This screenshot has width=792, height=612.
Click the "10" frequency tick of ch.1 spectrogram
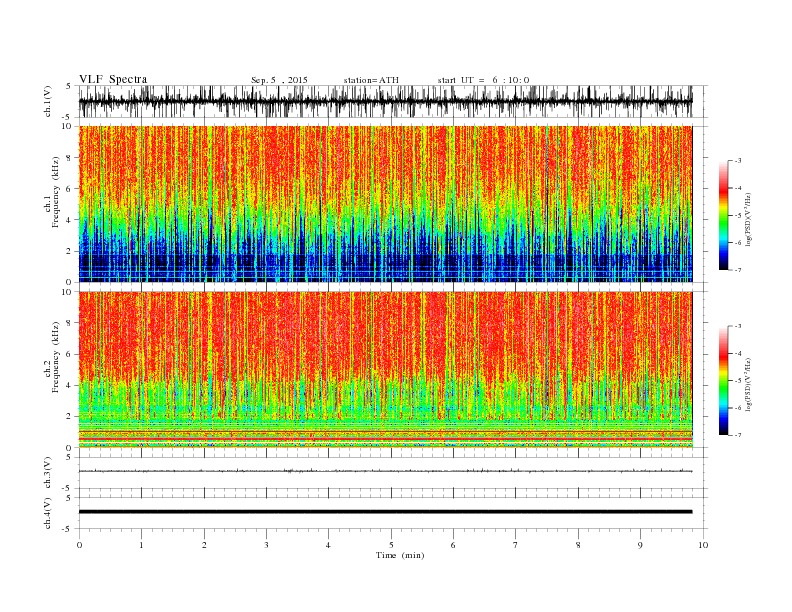68,126
